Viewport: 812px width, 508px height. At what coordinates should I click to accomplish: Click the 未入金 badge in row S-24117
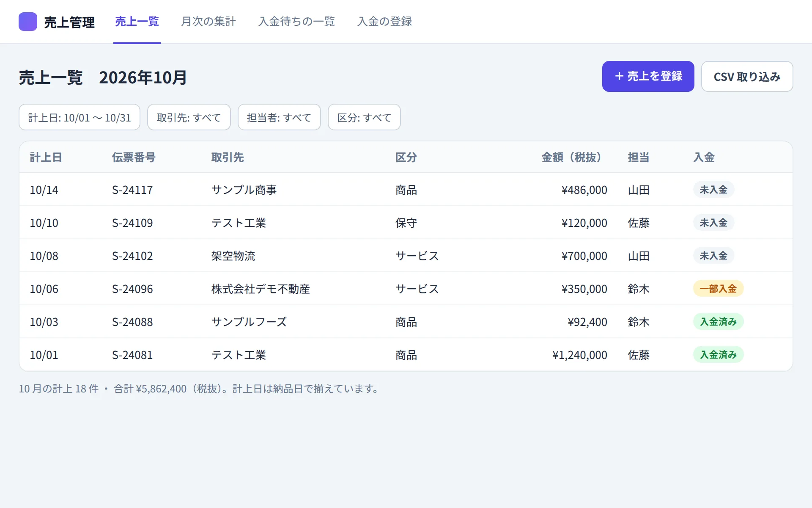pos(713,190)
